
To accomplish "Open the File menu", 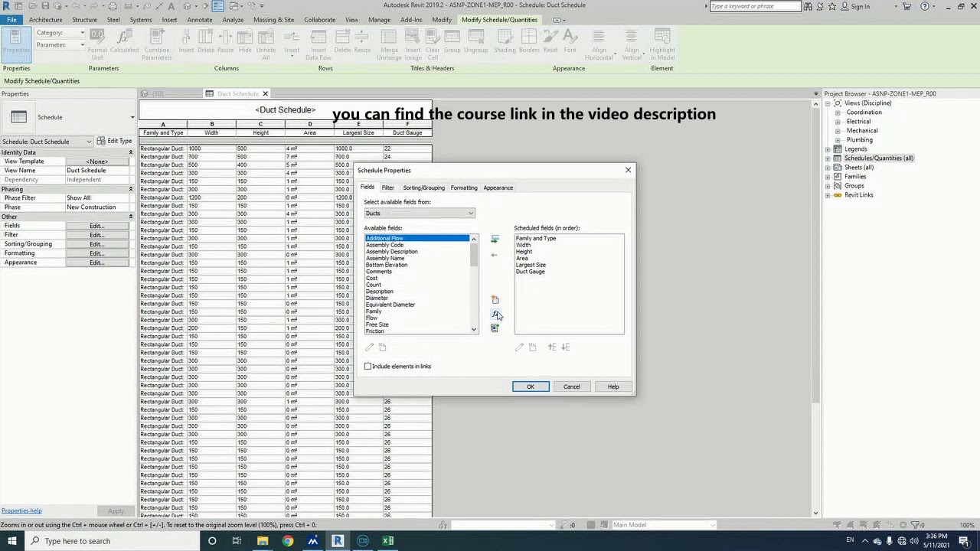I will 11,20.
